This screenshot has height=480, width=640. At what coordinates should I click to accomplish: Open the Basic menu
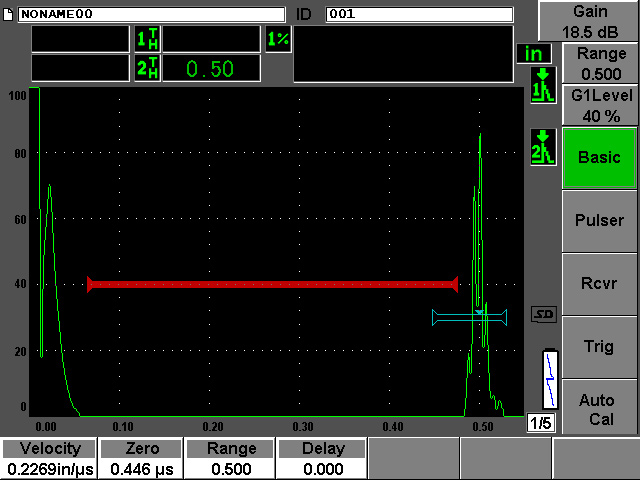click(599, 157)
